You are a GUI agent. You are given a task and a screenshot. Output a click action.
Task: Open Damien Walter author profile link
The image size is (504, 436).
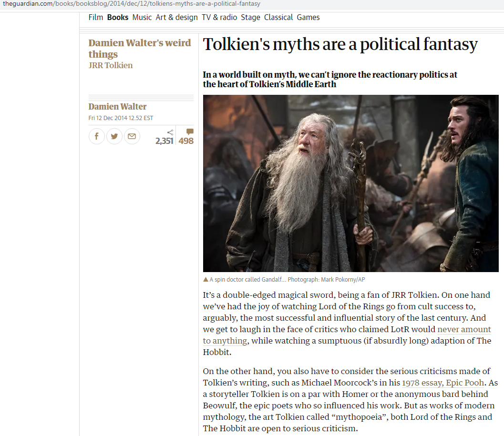pyautogui.click(x=117, y=106)
